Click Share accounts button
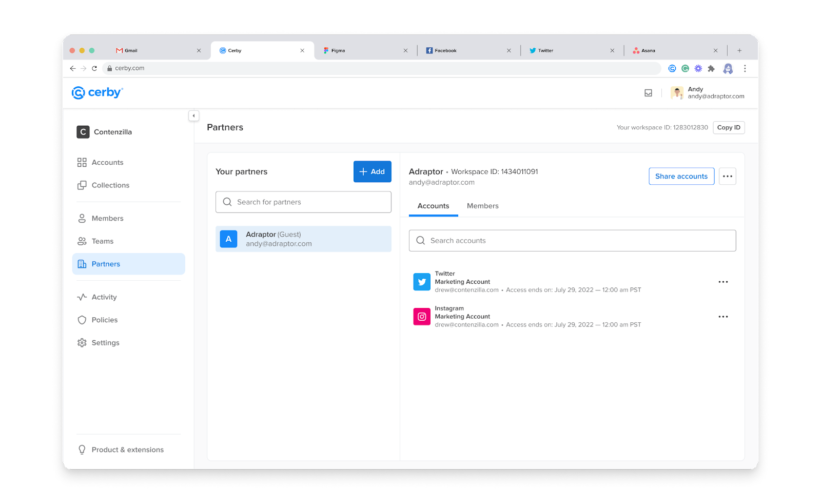The image size is (821, 504). pyautogui.click(x=681, y=176)
